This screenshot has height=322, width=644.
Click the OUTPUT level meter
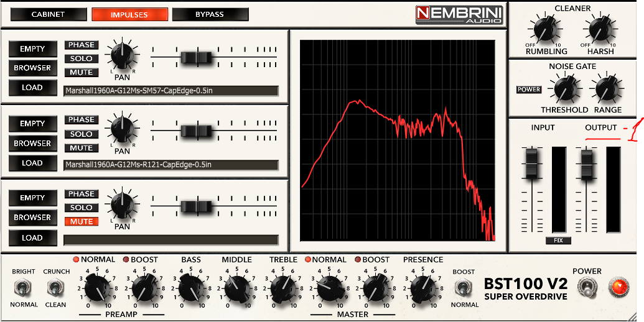(x=614, y=190)
